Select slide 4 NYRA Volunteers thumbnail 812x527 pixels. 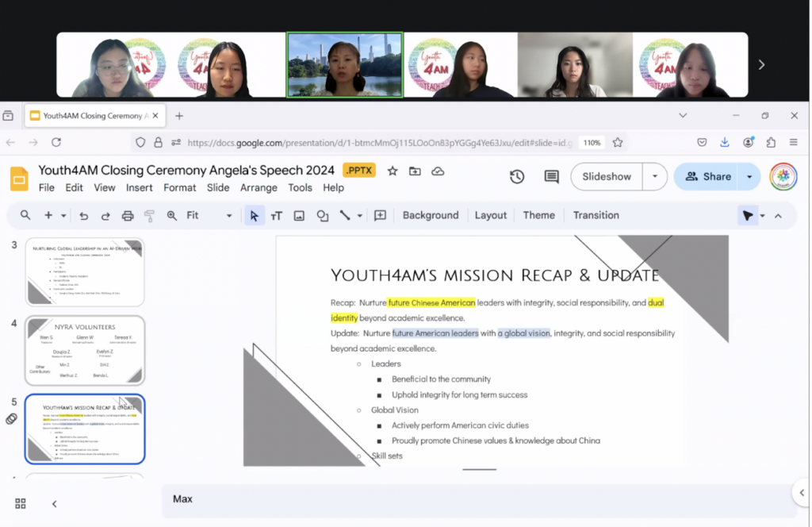tap(85, 350)
